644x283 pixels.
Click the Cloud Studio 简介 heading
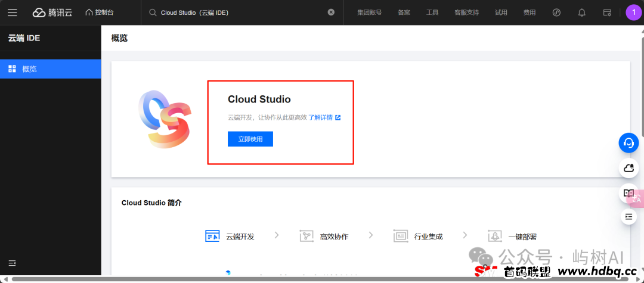[151, 203]
